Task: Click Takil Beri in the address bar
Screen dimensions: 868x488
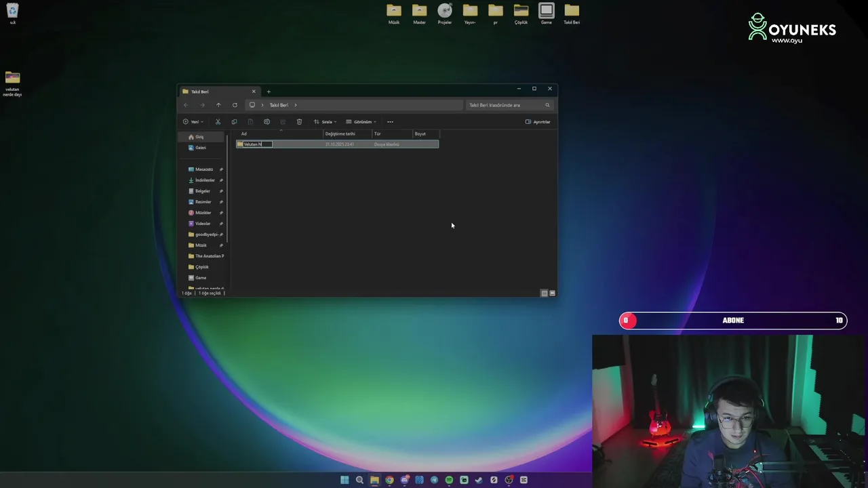Action: point(279,105)
